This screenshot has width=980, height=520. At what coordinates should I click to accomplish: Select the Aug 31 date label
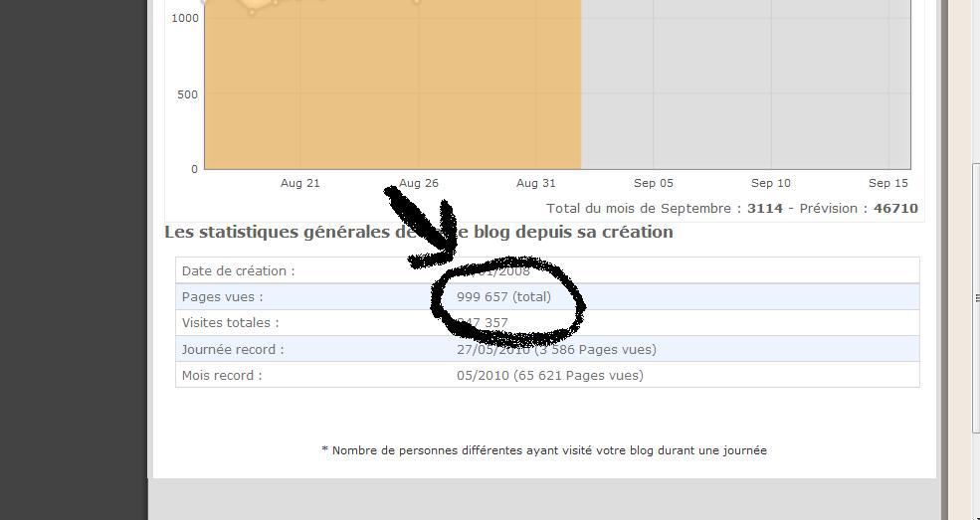[535, 183]
